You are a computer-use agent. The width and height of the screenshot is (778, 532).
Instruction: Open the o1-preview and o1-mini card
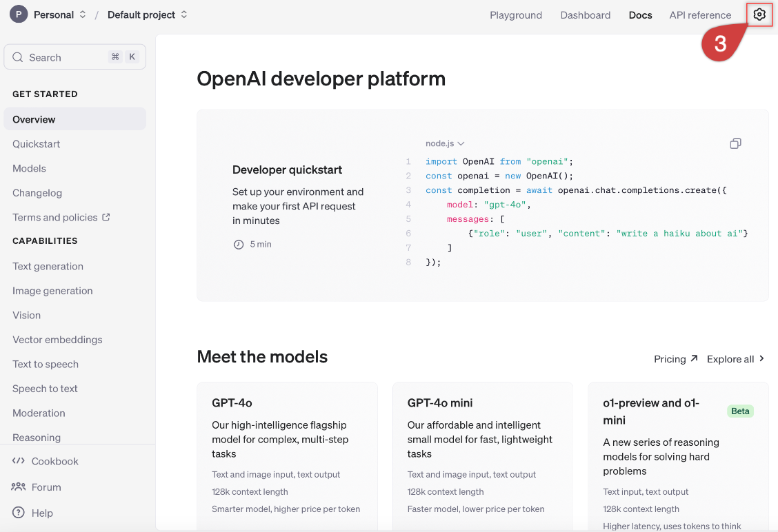(678, 456)
